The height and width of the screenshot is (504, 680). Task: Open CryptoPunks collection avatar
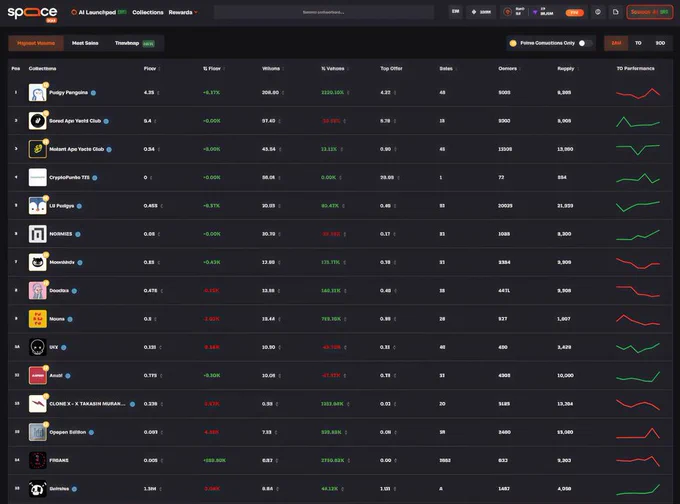point(37,177)
